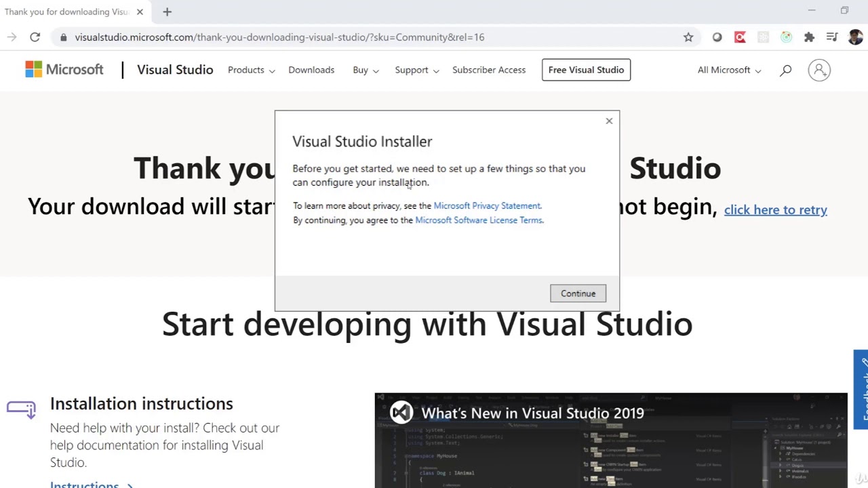868x488 pixels.
Task: Open a new browser tab
Action: click(167, 12)
